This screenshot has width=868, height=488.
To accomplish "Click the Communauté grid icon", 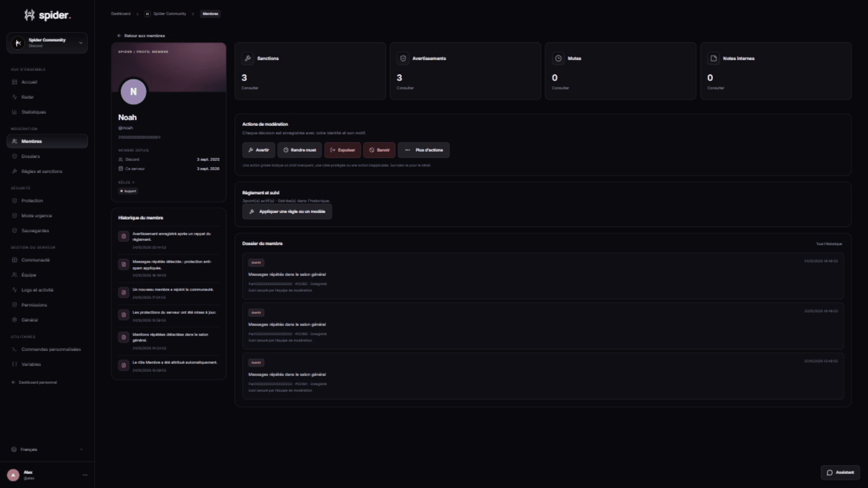I will (x=15, y=260).
